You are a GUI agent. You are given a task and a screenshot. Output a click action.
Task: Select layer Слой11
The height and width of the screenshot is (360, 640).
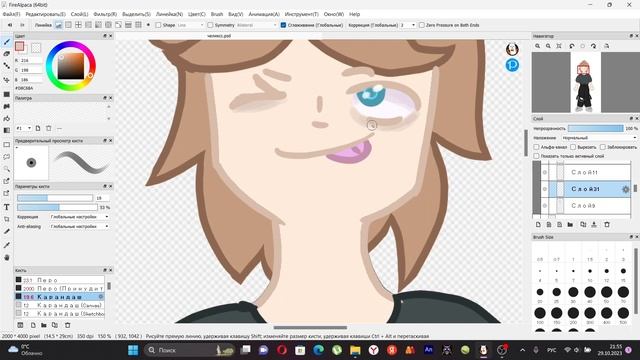(x=589, y=172)
